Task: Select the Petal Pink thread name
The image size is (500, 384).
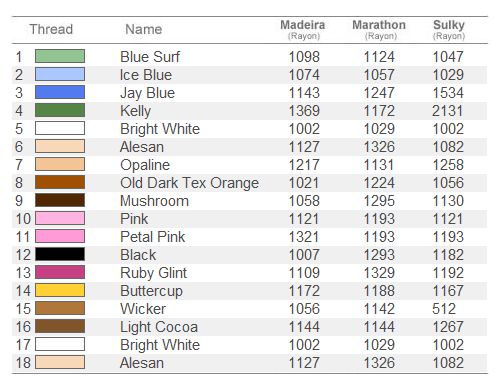Action: 153,237
